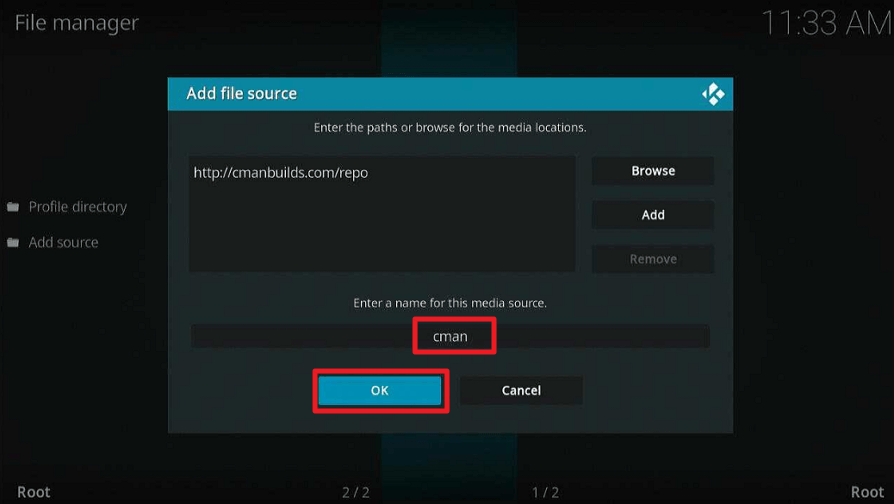Screen dimensions: 894x504
Task: Cancel the Add file source dialog
Action: point(521,391)
